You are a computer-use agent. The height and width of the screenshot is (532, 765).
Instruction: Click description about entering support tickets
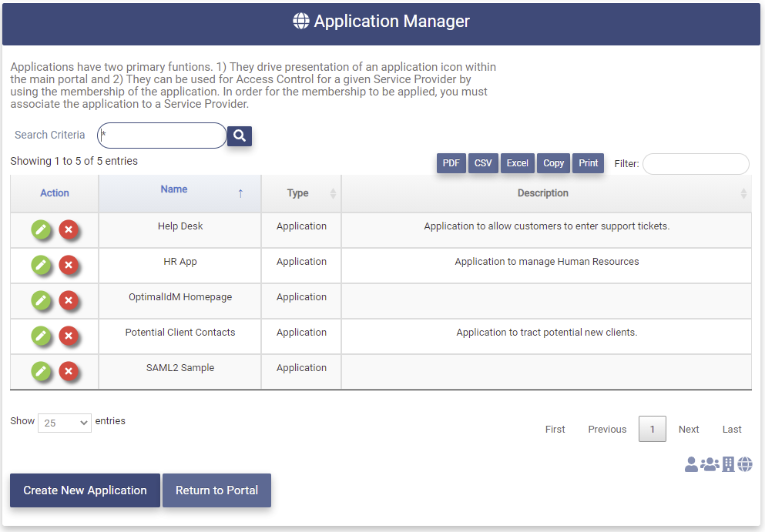click(546, 226)
